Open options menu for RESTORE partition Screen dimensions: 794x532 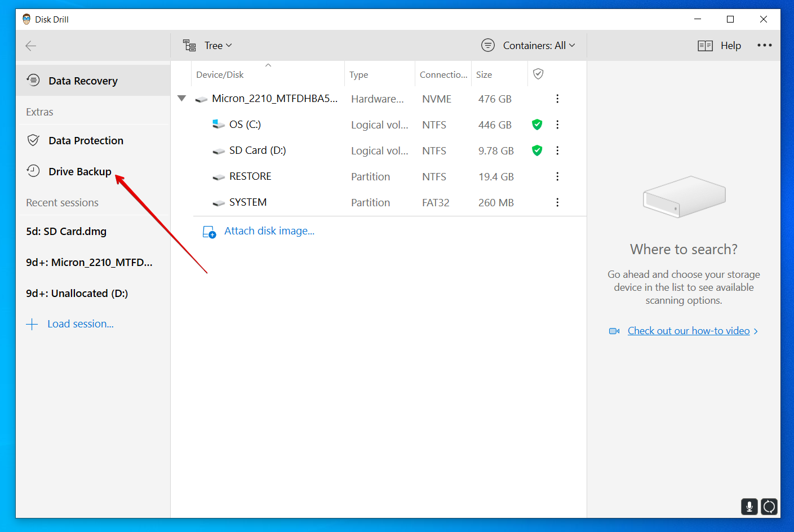[x=557, y=176]
